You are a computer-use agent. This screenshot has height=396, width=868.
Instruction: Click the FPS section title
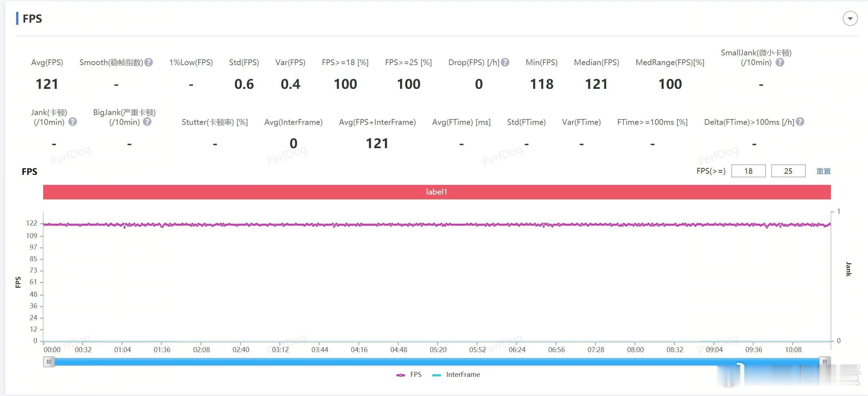(x=32, y=19)
